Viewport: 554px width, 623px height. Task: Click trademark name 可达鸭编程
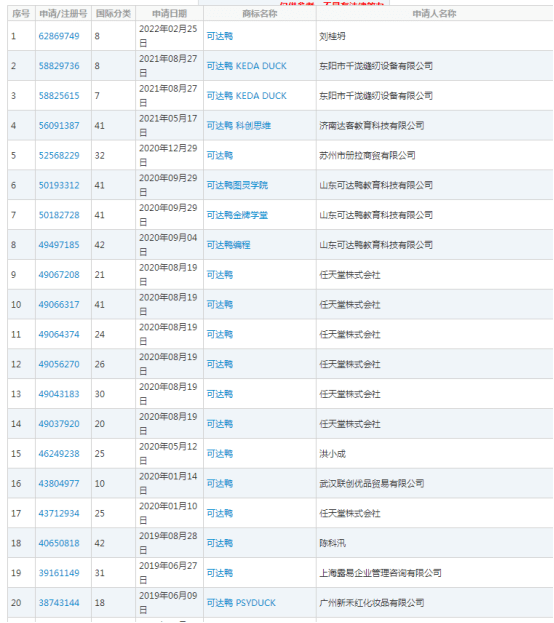(x=229, y=245)
